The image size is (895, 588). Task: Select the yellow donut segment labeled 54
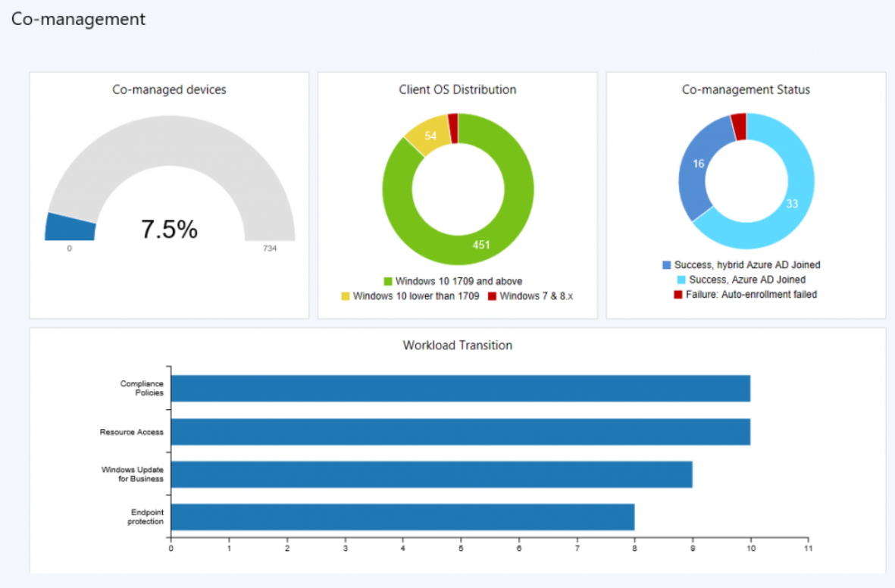click(x=429, y=135)
